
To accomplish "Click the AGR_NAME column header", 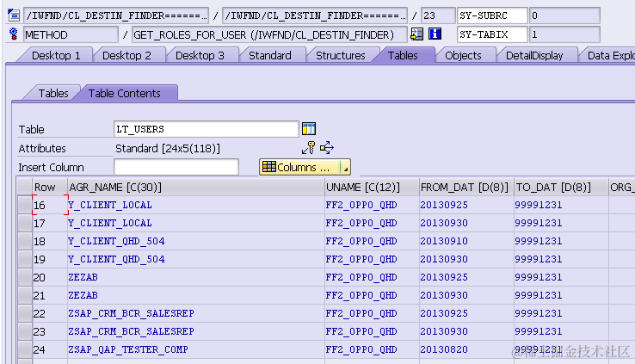I will click(196, 187).
